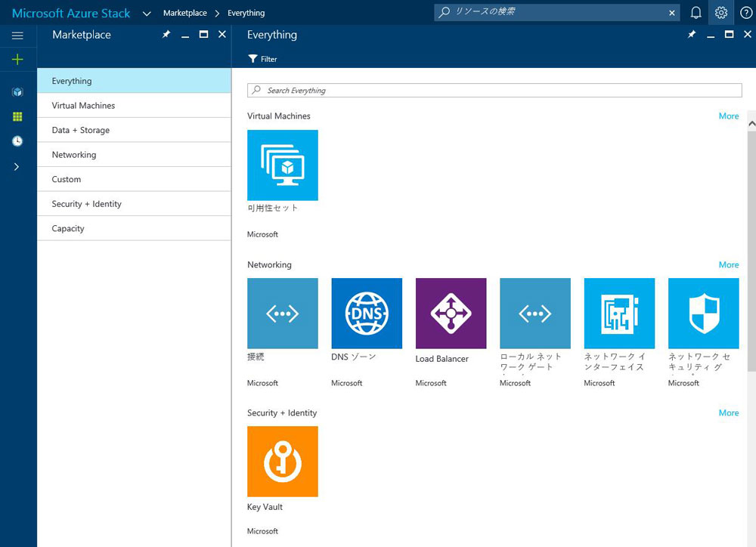Minimize the Everything blade
This screenshot has width=756, height=547.
pos(710,36)
